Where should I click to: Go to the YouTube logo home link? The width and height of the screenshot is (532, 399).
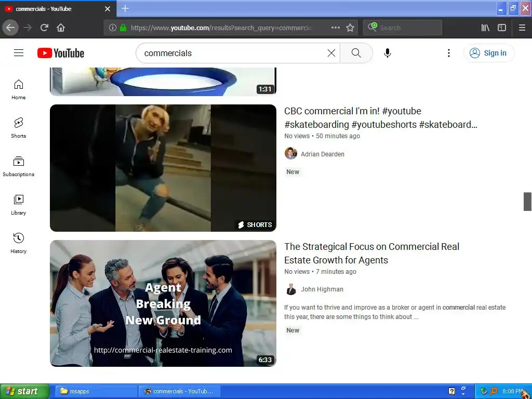[x=61, y=54]
